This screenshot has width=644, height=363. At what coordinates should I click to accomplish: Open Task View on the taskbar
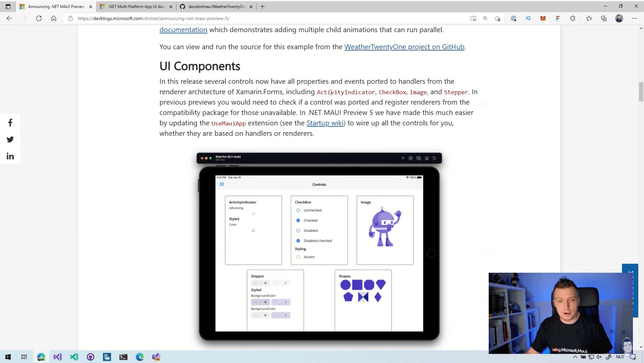point(24,357)
